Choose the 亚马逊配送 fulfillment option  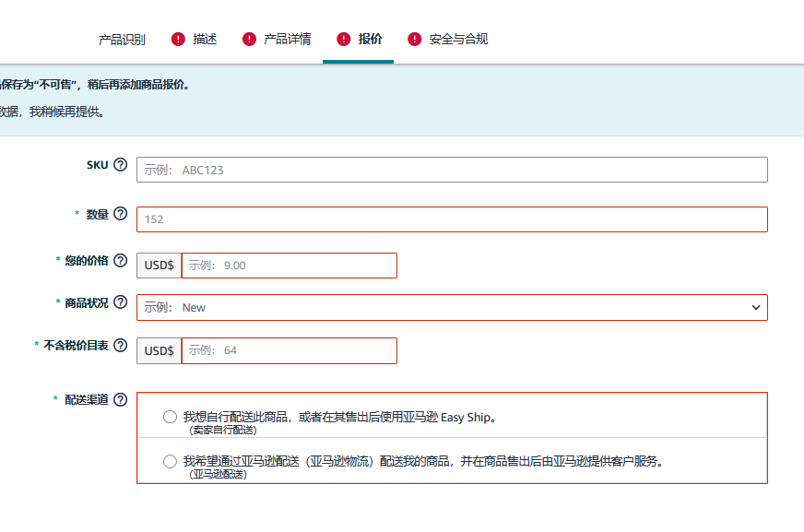[170, 460]
